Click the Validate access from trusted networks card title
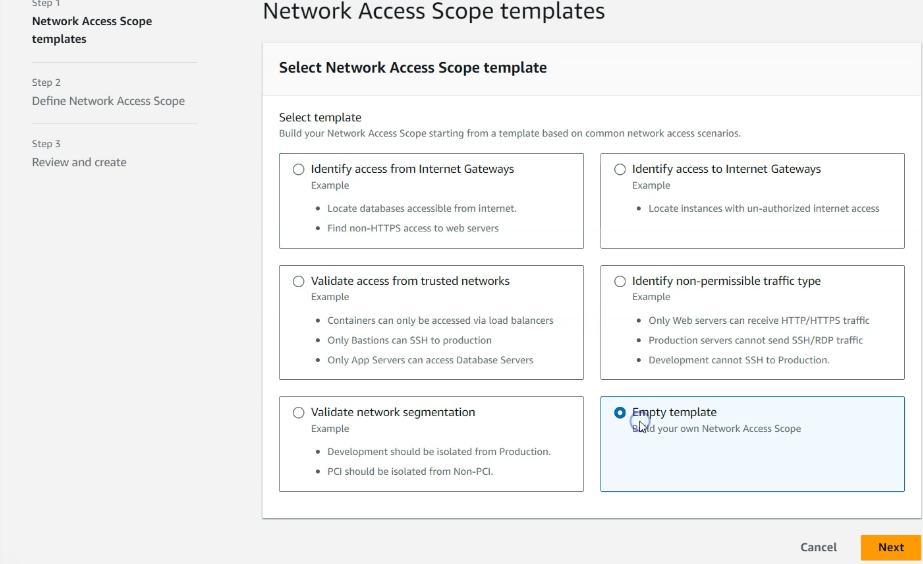Screen dimensions: 923x564 tap(410, 281)
